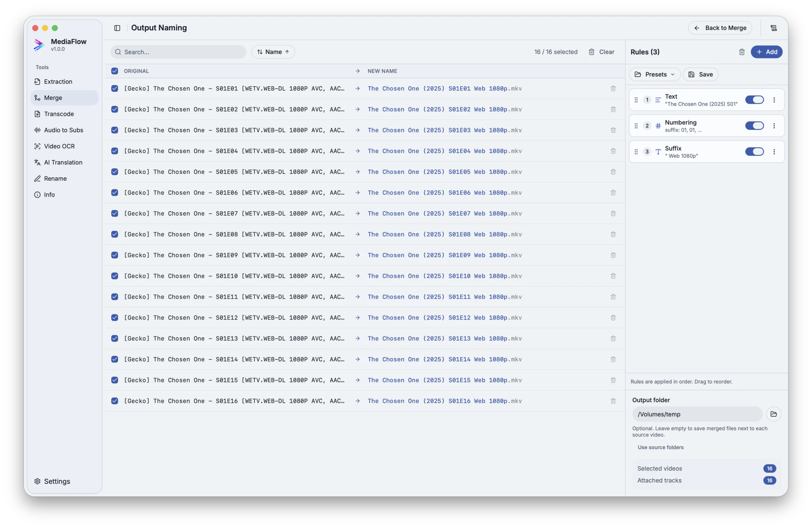Remove the S01E13 row with trash icon
This screenshot has height=528, width=812.
[x=613, y=338]
